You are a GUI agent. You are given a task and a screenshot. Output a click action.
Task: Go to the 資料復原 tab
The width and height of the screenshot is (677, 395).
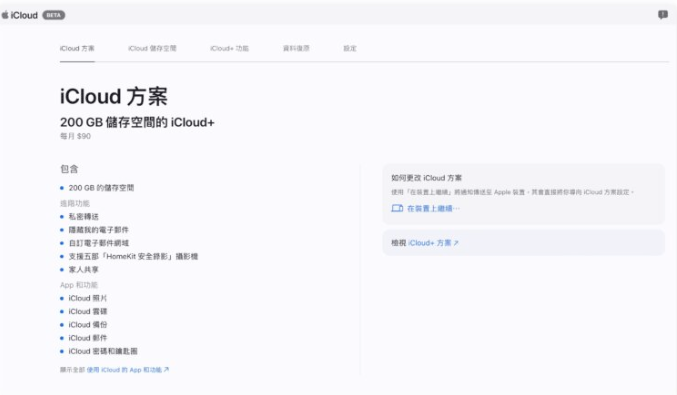pos(296,48)
